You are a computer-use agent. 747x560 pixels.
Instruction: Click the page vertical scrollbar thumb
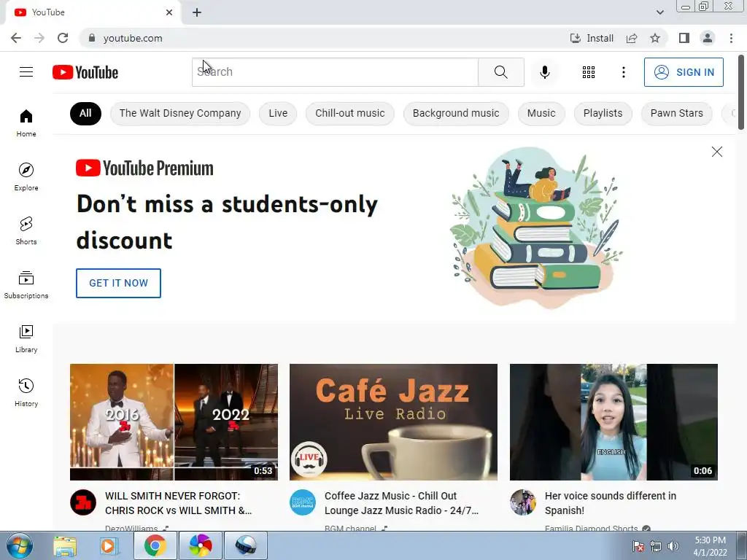[741, 92]
